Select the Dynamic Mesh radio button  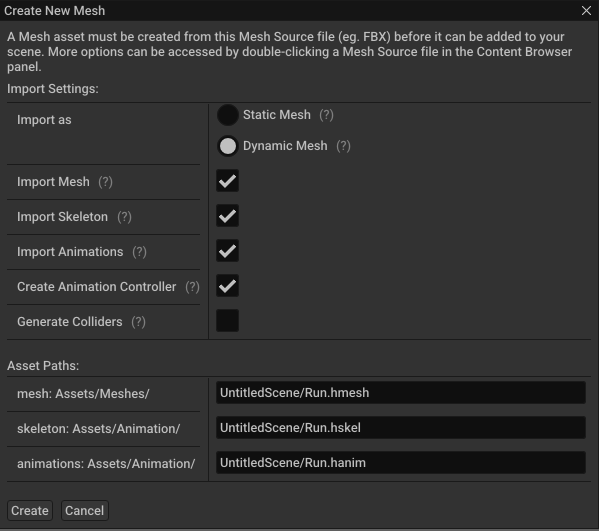point(228,146)
